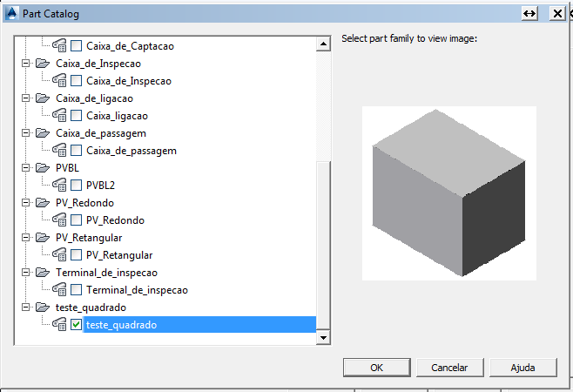This screenshot has height=392, width=573.
Task: Click the PVBL folder icon
Action: point(43,167)
